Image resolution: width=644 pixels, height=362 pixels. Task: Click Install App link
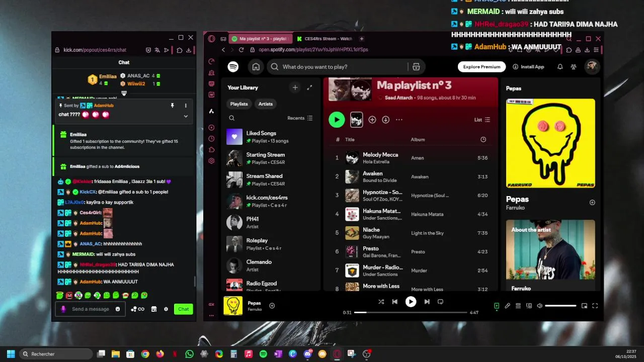click(x=528, y=67)
